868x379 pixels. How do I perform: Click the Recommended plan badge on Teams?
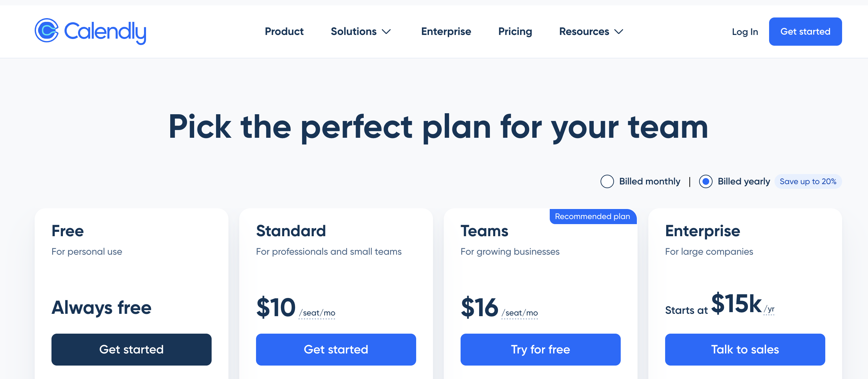click(x=592, y=216)
